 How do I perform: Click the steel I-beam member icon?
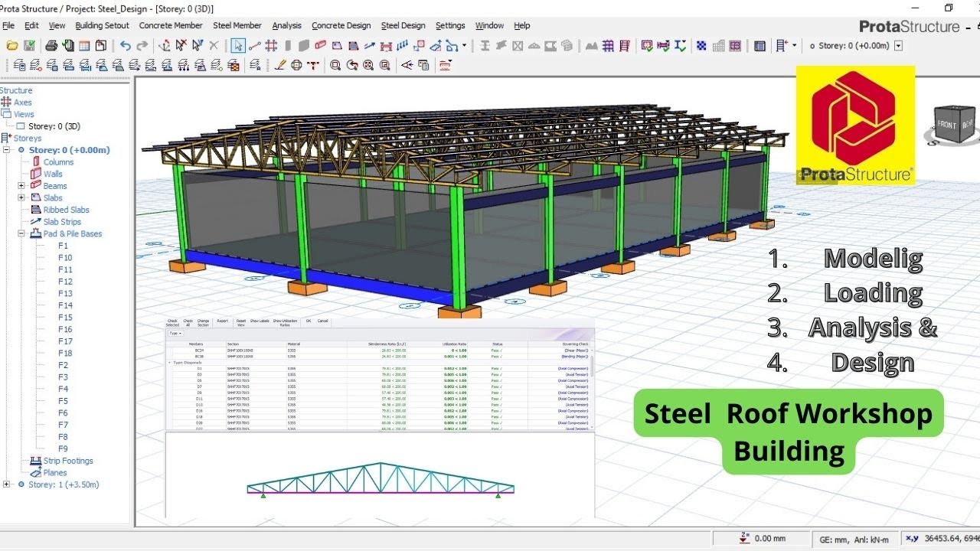tap(485, 45)
